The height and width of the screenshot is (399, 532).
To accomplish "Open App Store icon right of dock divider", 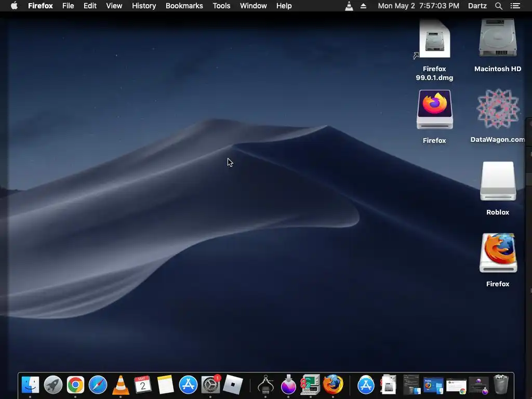I will coord(366,385).
